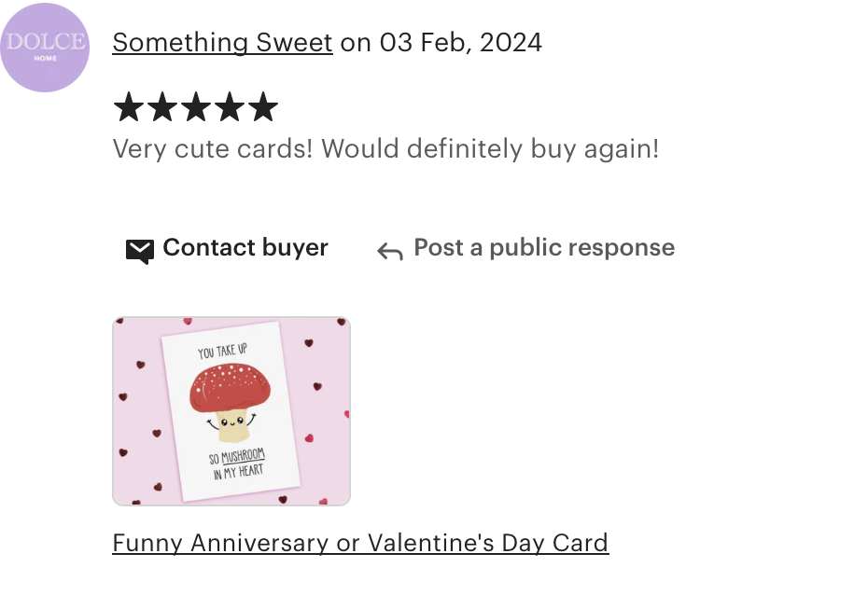This screenshot has height=595, width=868.
Task: Click the You Take Up text on card
Action: [222, 351]
